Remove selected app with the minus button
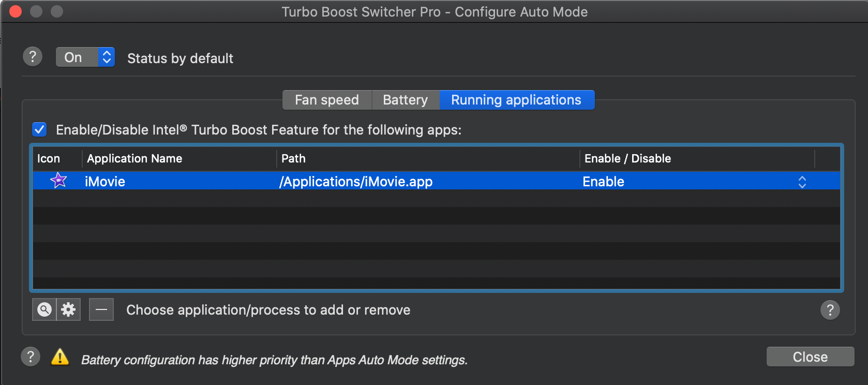The height and width of the screenshot is (385, 868). click(x=101, y=310)
